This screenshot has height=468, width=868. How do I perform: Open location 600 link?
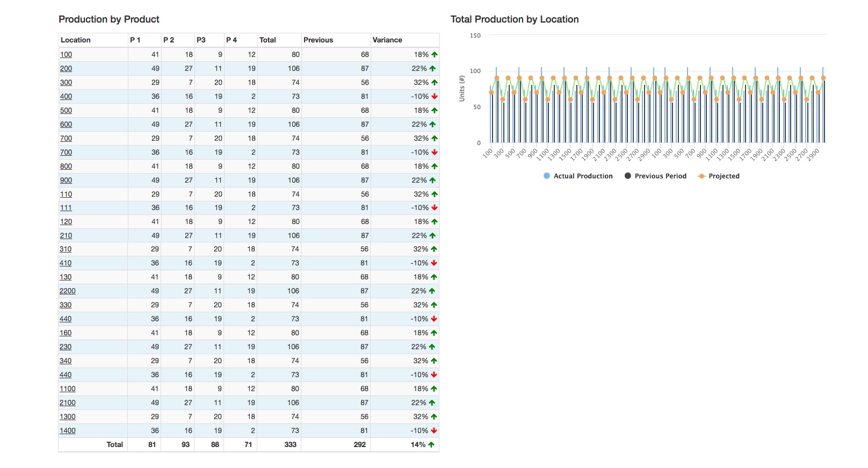point(66,124)
